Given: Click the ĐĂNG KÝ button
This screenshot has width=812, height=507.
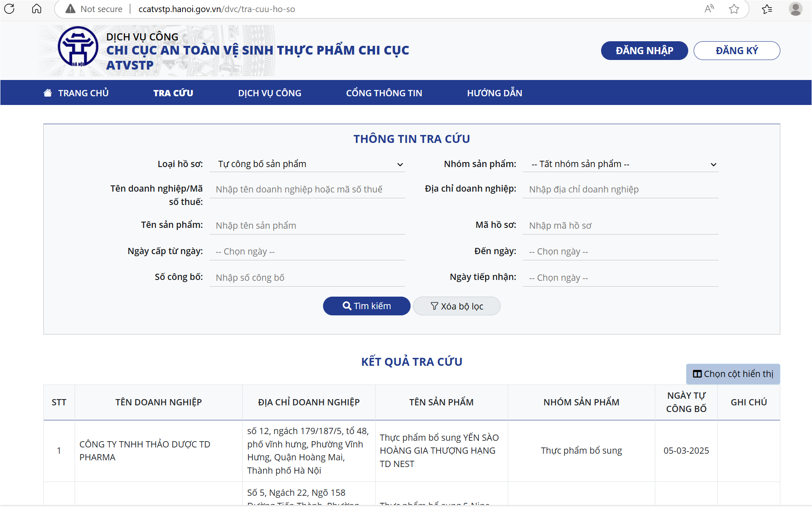Looking at the screenshot, I should coord(737,50).
